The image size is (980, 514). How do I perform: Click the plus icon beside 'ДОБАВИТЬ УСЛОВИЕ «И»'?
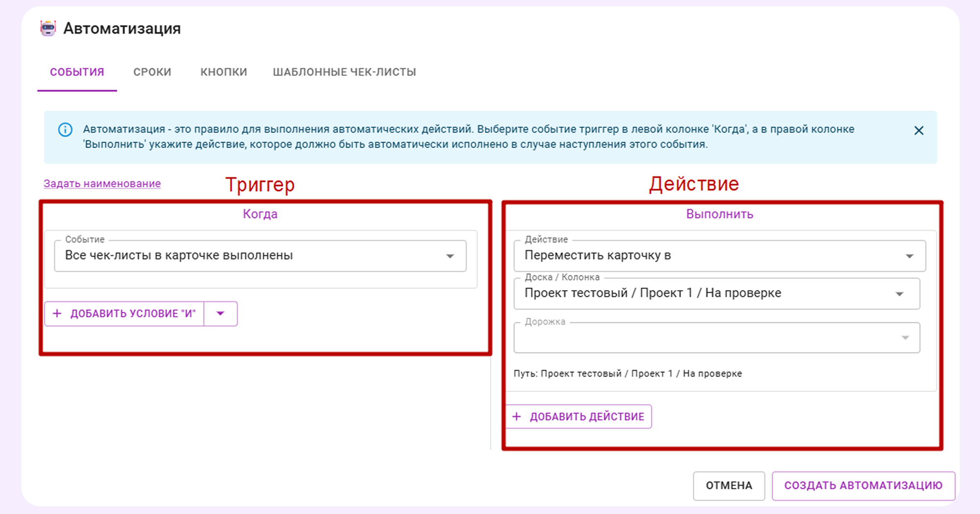coord(57,313)
